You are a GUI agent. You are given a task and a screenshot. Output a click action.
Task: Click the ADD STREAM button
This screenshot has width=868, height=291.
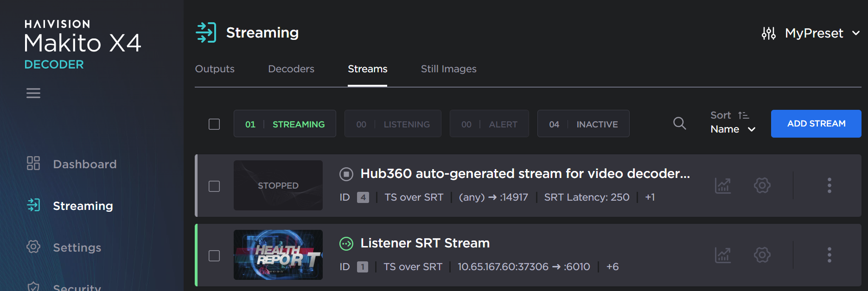tap(816, 124)
